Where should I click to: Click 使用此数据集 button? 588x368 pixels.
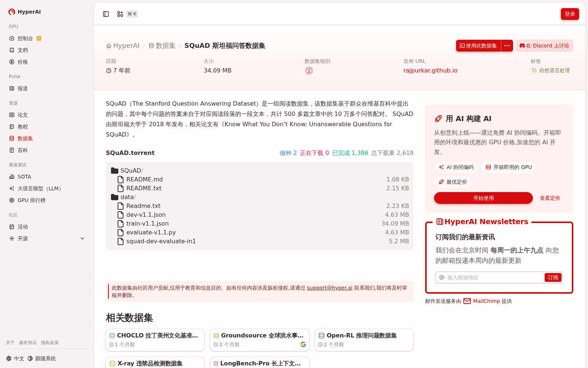(478, 46)
